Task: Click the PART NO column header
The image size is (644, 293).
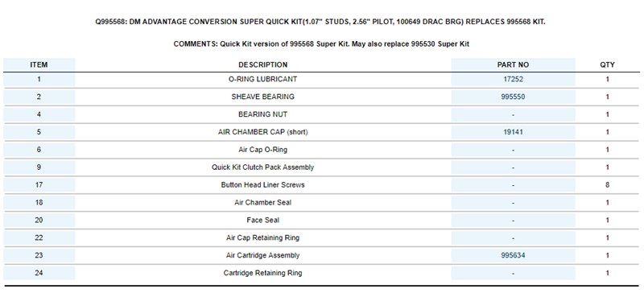Action: pyautogui.click(x=513, y=65)
